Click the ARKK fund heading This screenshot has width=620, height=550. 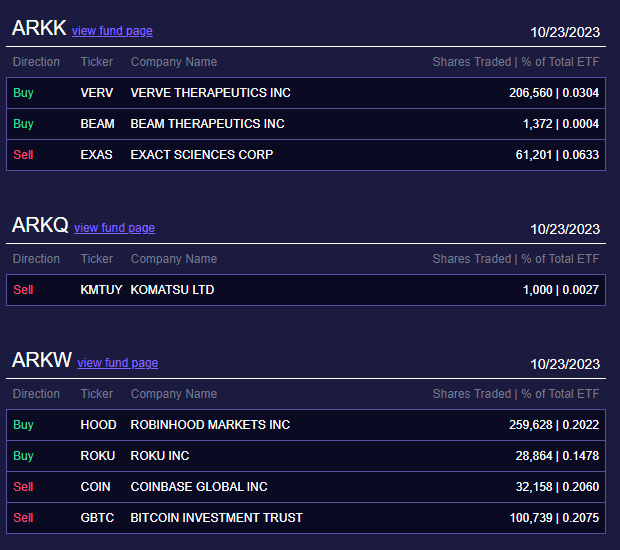[39, 28]
